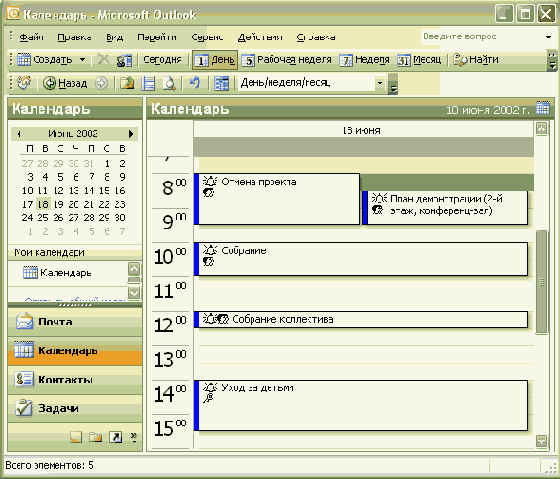Viewport: 560px width, 479px height.
Task: Switch to День view
Action: [x=215, y=60]
